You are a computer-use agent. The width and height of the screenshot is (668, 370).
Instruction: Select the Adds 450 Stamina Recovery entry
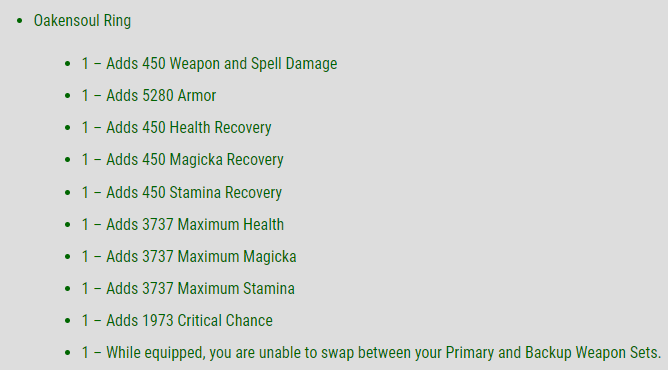pos(181,192)
